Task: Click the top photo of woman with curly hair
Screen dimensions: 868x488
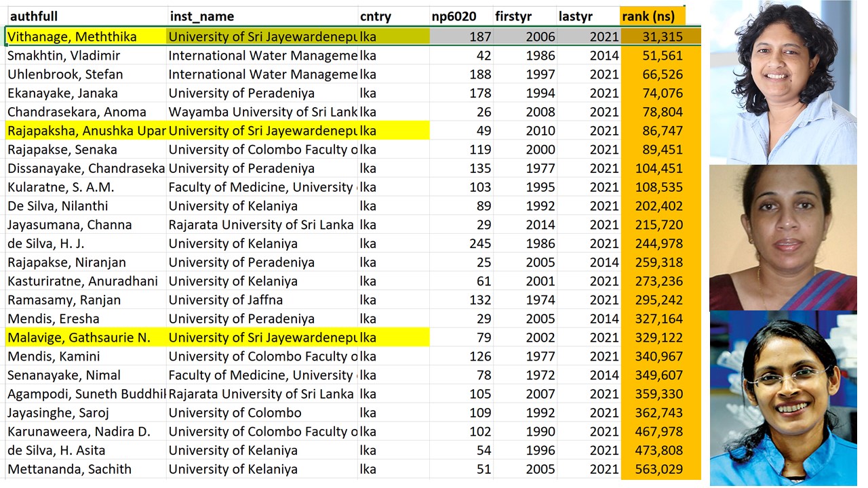Action: pos(783,81)
